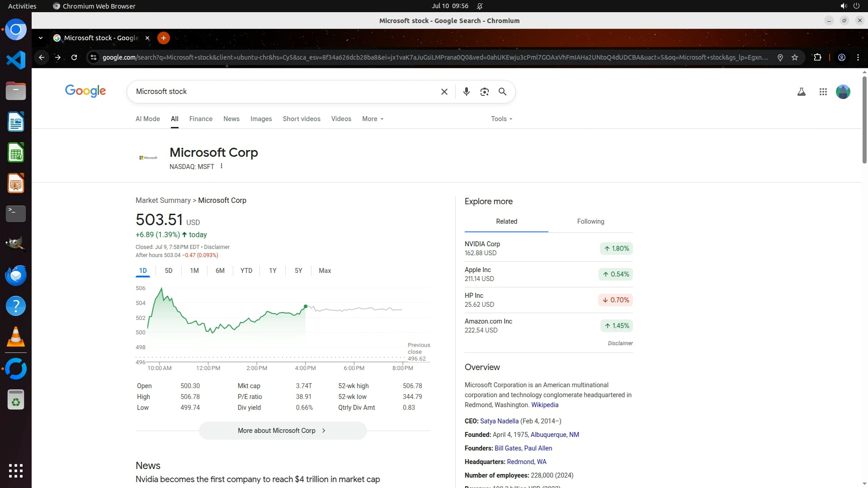
Task: Click the end-of-day marker dot on the stock chart
Action: (x=306, y=307)
